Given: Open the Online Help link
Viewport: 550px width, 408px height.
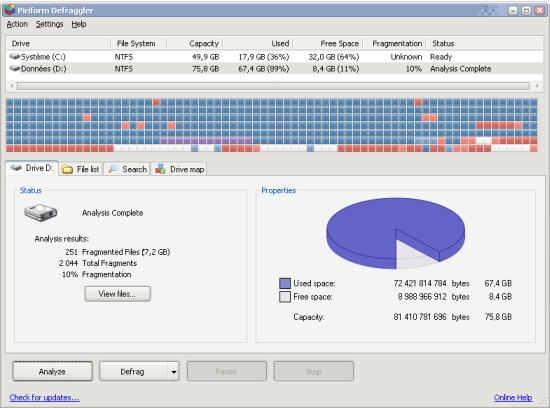Looking at the screenshot, I should click(513, 397).
